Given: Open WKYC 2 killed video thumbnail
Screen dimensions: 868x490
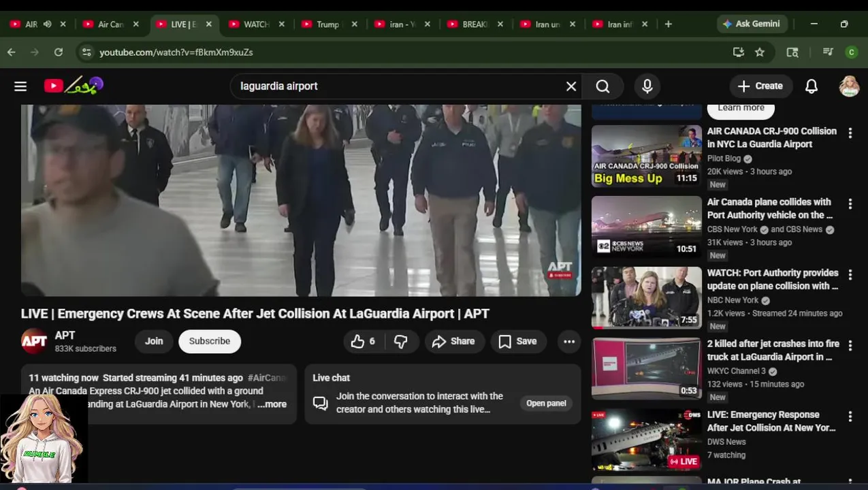Looking at the screenshot, I should point(646,368).
